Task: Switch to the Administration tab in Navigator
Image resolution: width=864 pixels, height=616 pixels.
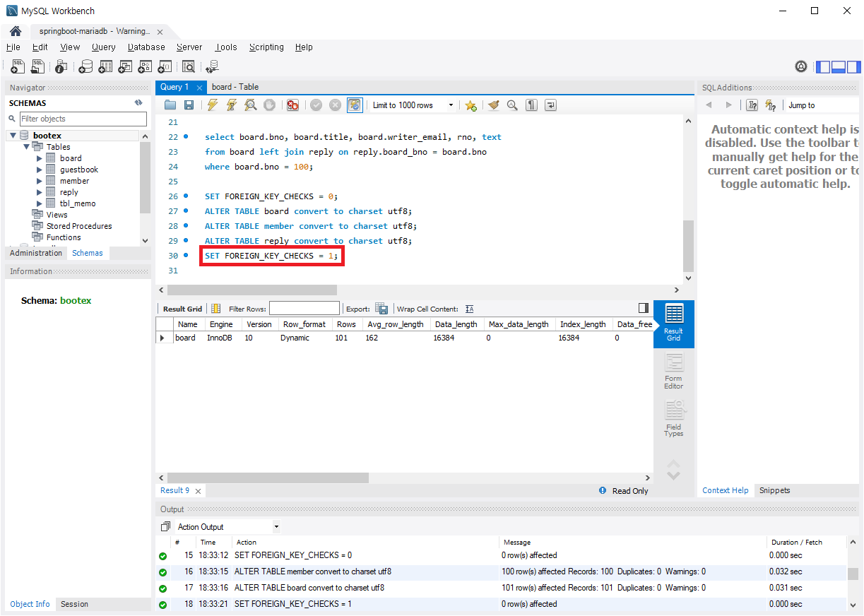Action: click(36, 253)
